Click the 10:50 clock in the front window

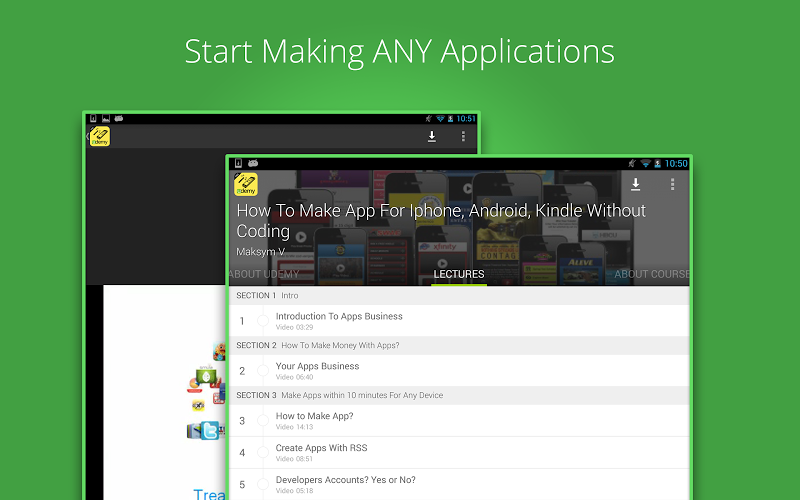[x=676, y=163]
